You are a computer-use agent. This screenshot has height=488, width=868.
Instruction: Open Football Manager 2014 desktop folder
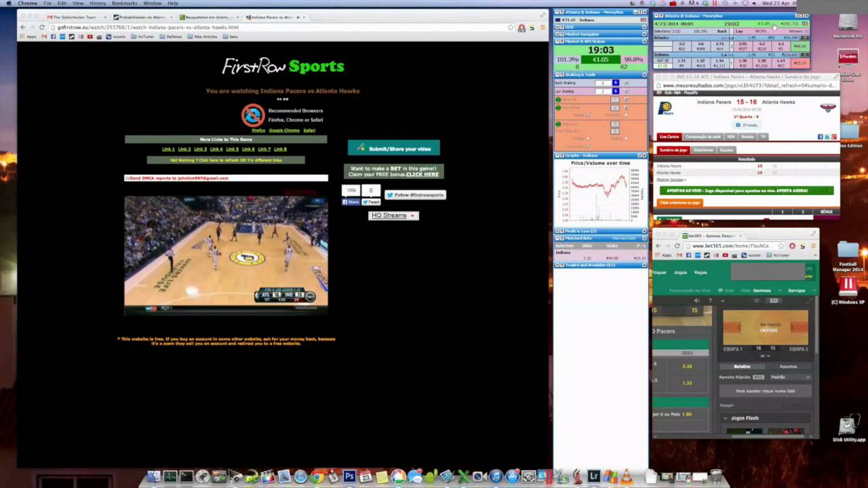click(848, 257)
